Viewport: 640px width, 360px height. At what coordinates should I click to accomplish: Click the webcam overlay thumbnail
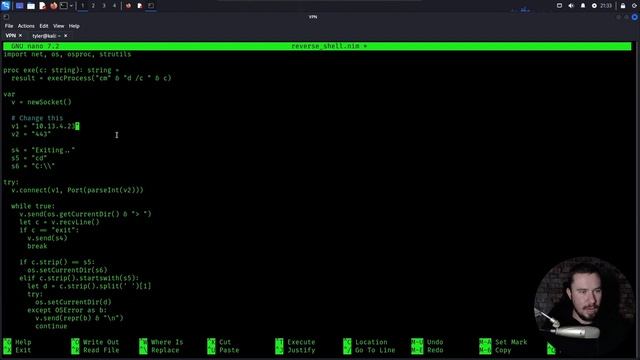point(584,306)
